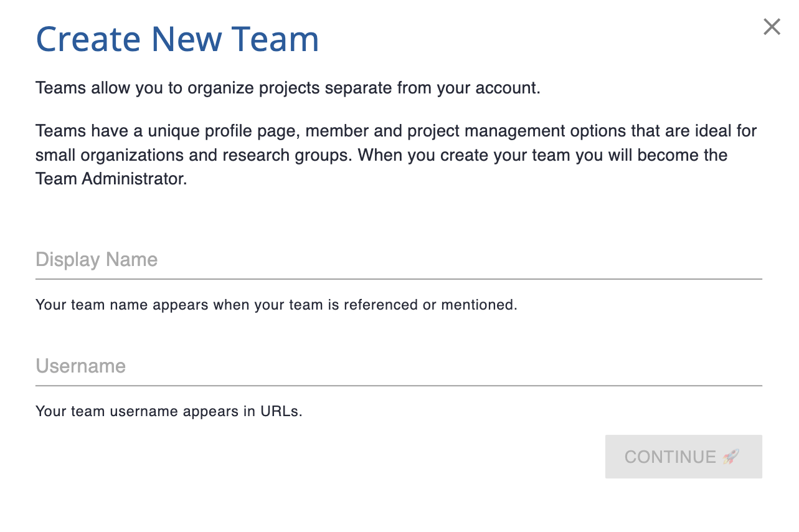Click the word "Create" in dialog title
Screen dimensions: 799x532
tap(89, 39)
